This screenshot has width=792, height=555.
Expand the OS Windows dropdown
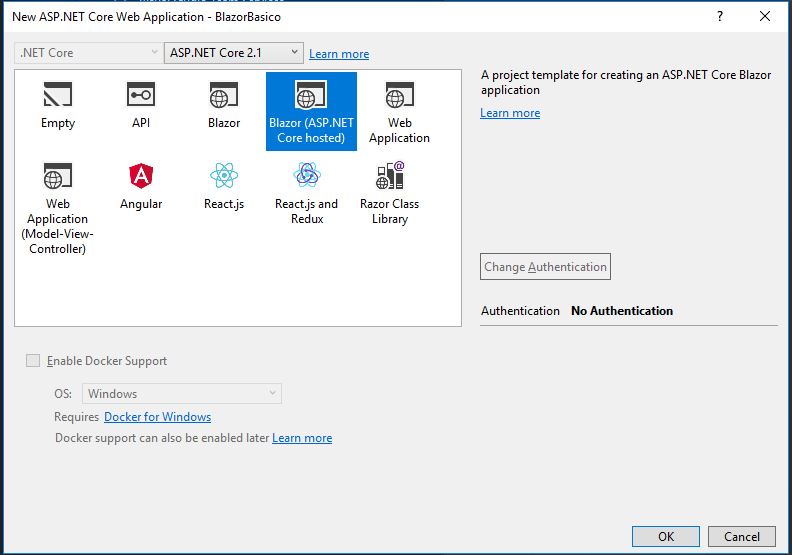[x=181, y=394]
